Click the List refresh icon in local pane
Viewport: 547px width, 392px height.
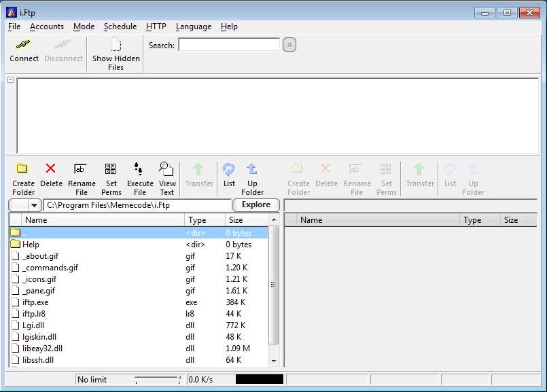(x=229, y=169)
